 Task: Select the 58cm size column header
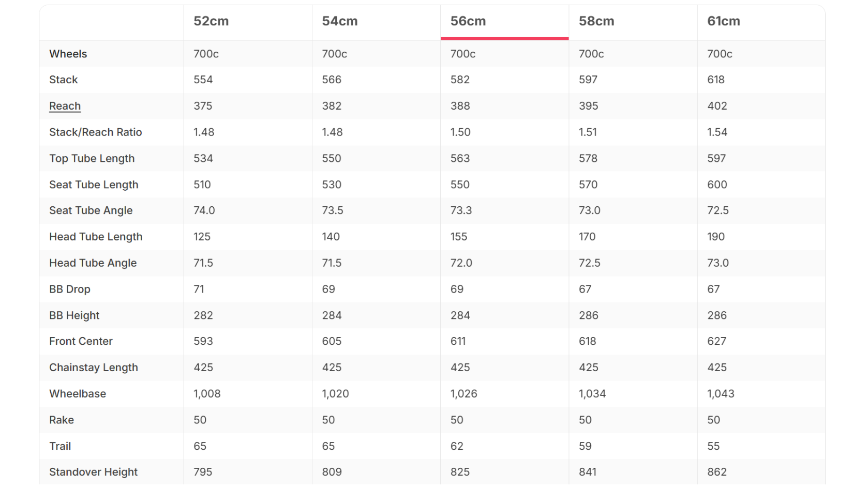point(596,21)
